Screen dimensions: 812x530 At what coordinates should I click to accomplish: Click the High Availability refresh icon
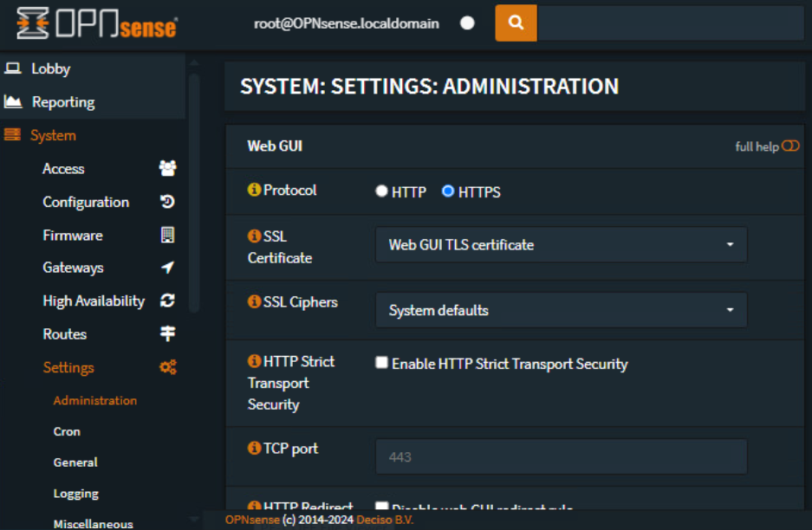167,301
